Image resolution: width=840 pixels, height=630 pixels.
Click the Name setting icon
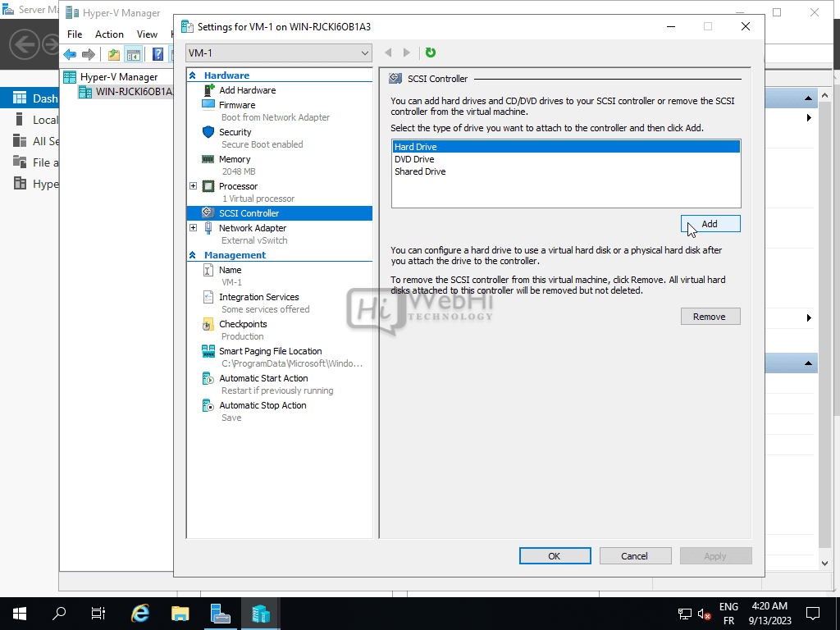(x=208, y=270)
